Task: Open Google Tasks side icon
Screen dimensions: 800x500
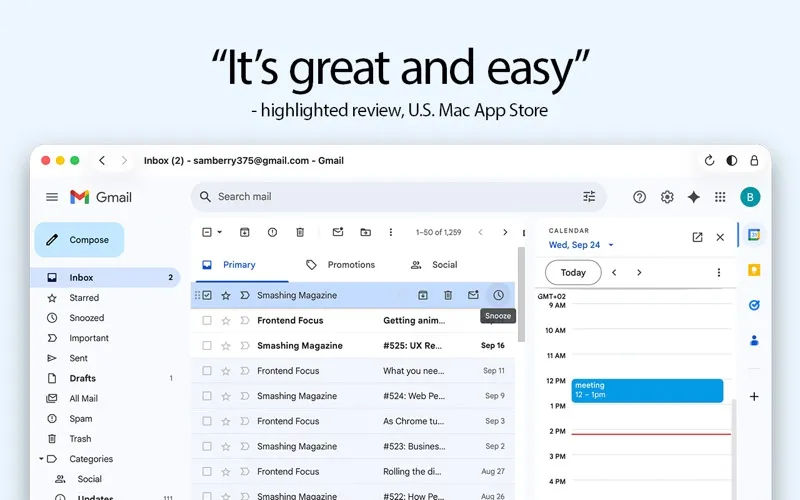Action: click(754, 305)
